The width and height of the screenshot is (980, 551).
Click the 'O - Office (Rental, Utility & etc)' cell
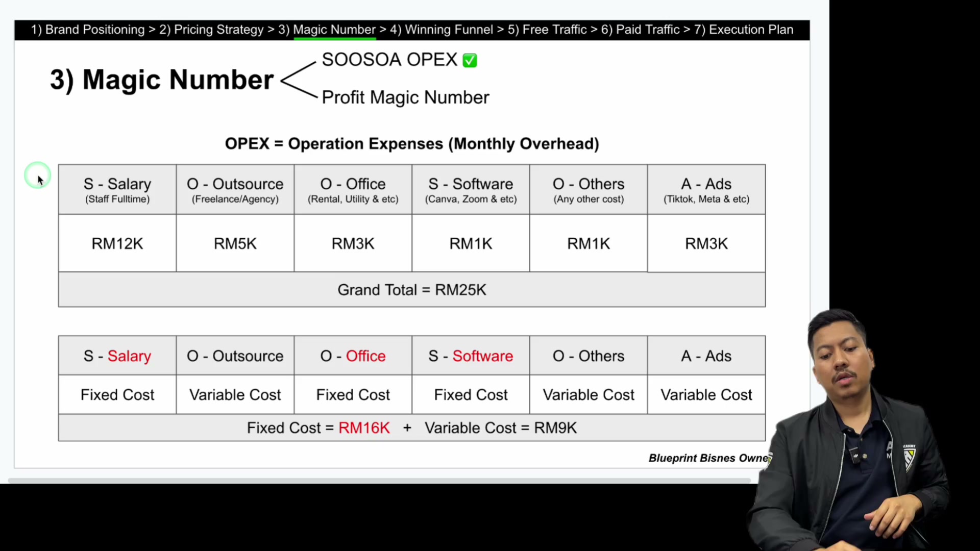coord(353,190)
